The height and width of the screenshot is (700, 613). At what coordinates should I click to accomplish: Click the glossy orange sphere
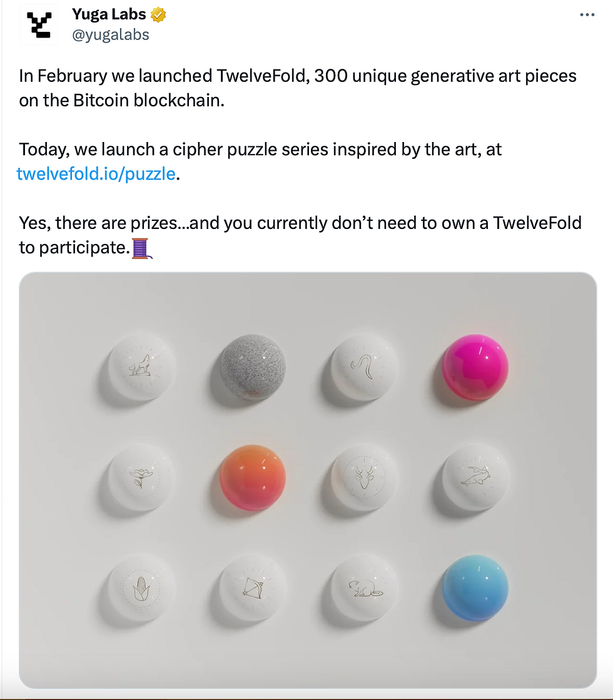click(253, 478)
